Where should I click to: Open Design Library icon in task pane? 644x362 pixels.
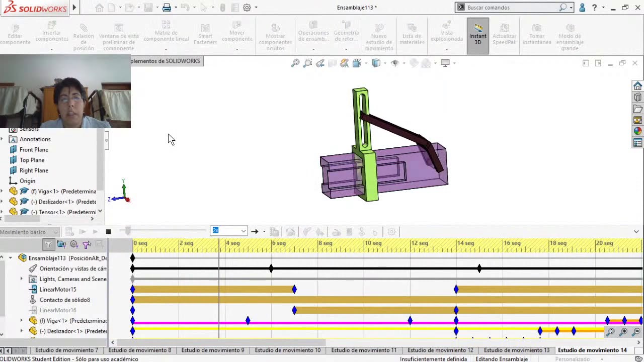pos(637,97)
